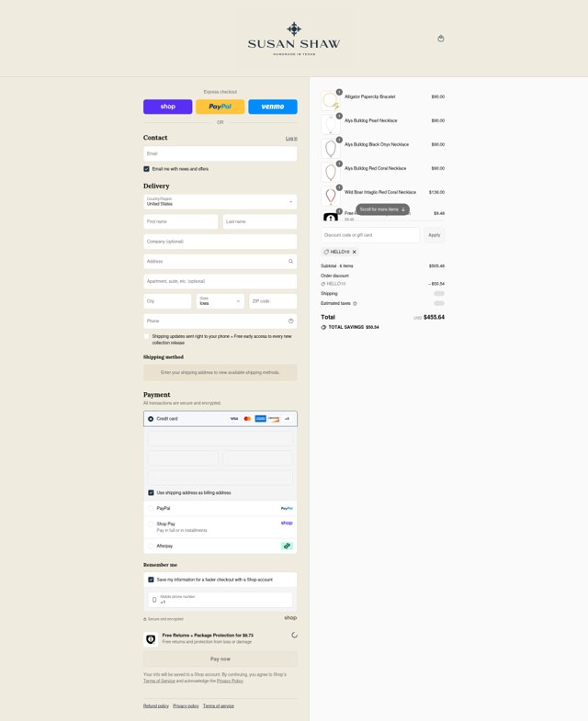This screenshot has height=721, width=588.
Task: Click the Scroll for more items pill
Action: coord(382,209)
